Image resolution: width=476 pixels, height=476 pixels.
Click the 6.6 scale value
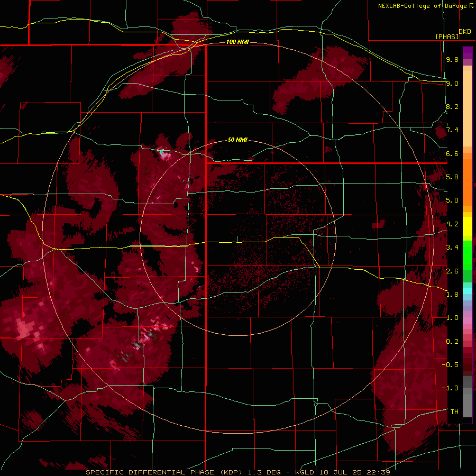pyautogui.click(x=452, y=153)
